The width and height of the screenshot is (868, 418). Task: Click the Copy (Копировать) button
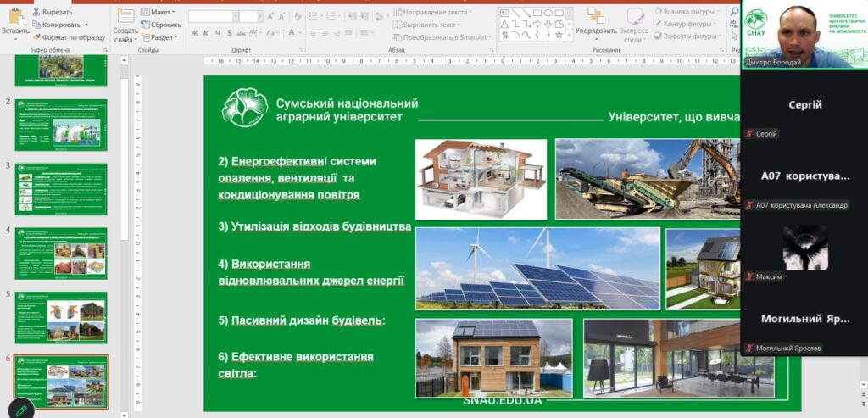pyautogui.click(x=56, y=25)
